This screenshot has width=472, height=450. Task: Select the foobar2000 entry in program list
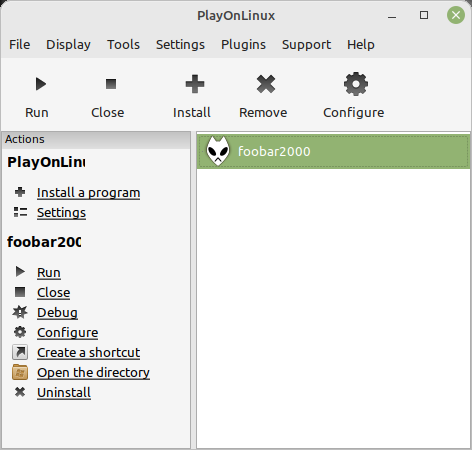pyautogui.click(x=333, y=151)
